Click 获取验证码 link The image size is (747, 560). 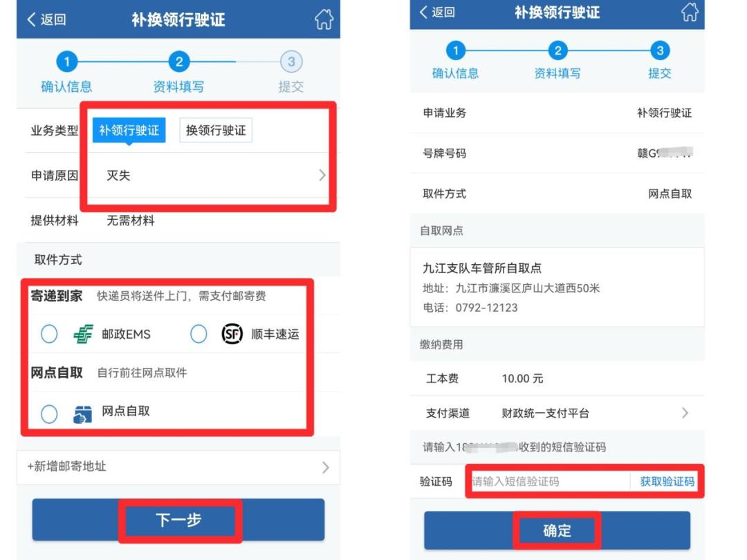point(667,481)
